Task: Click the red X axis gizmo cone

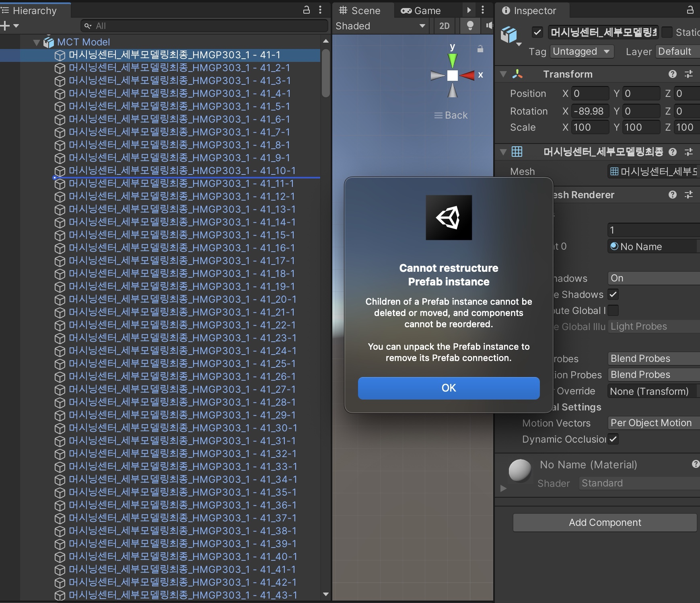Action: click(x=467, y=75)
